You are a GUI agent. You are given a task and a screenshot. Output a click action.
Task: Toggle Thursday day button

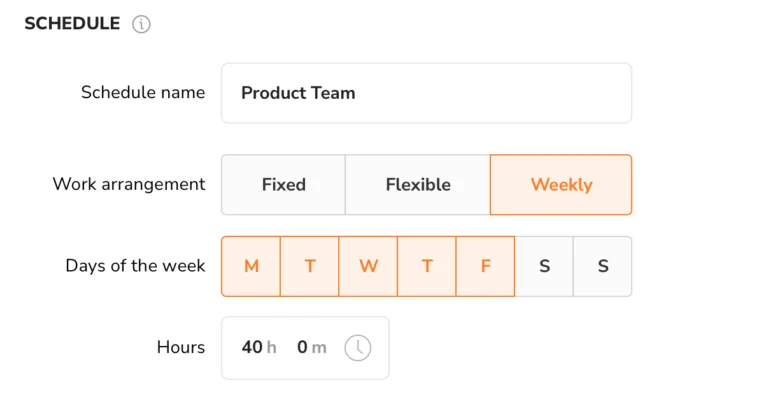427,266
